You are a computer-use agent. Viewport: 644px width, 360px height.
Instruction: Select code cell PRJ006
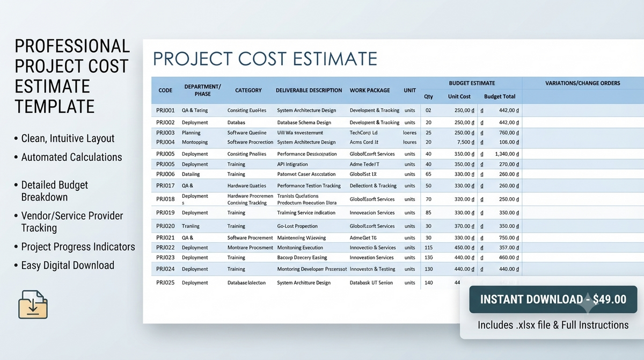pos(165,174)
